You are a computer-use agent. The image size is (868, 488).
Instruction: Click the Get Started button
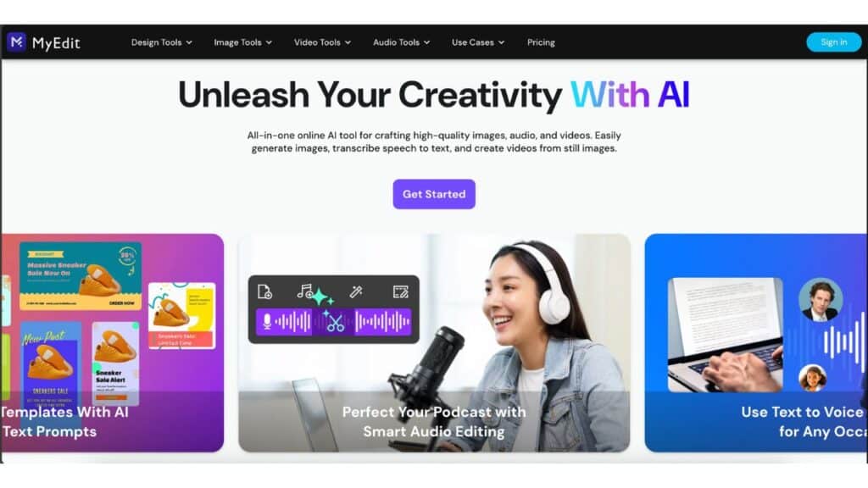434,194
